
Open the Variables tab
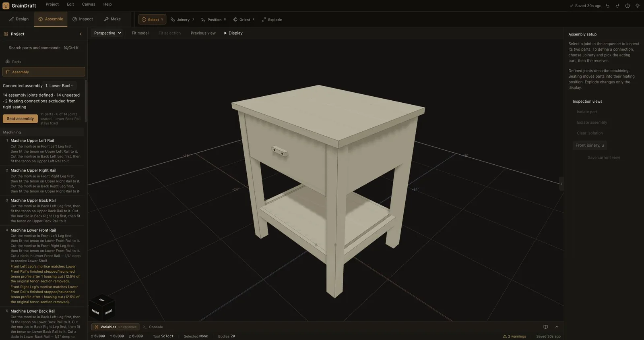(x=116, y=327)
